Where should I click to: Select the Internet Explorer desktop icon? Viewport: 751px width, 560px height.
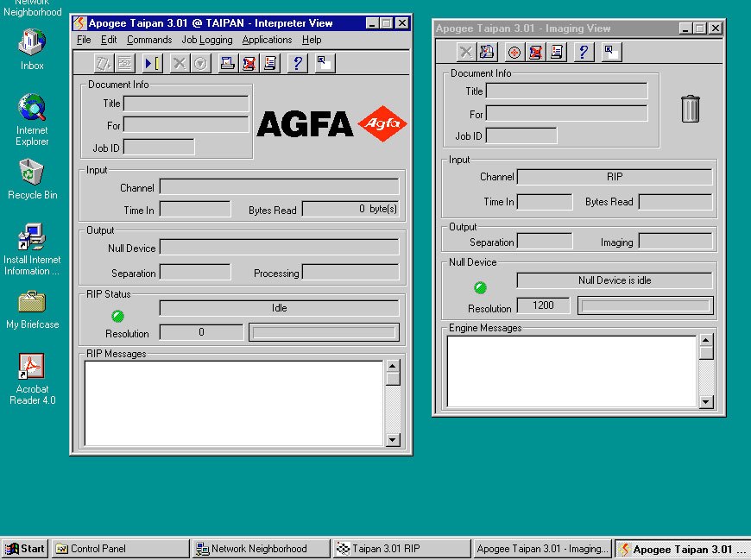[32, 120]
